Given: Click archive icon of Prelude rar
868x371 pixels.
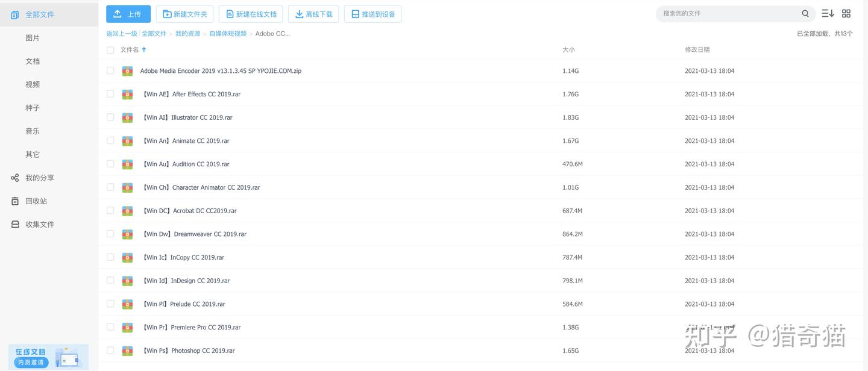Looking at the screenshot, I should (x=127, y=304).
